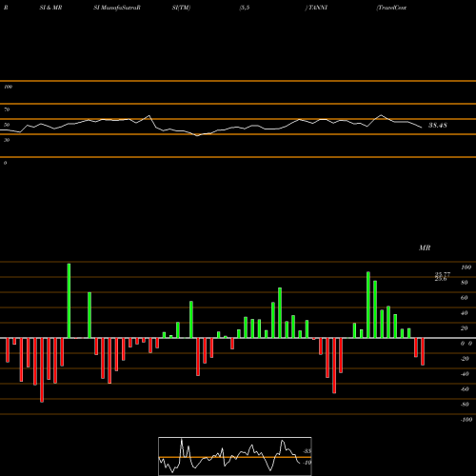This screenshot has width=476, height=476.
Task: Click the current RSI value 38.48
Action: (438, 126)
